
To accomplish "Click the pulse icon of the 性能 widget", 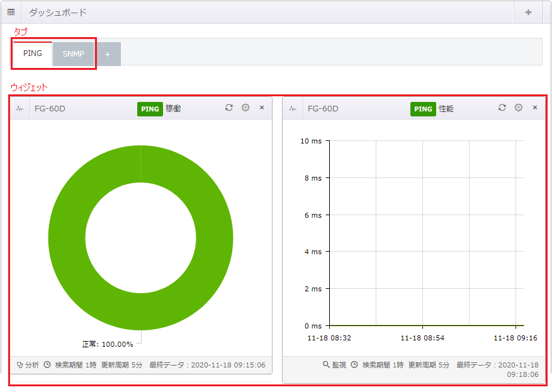I will tap(293, 109).
